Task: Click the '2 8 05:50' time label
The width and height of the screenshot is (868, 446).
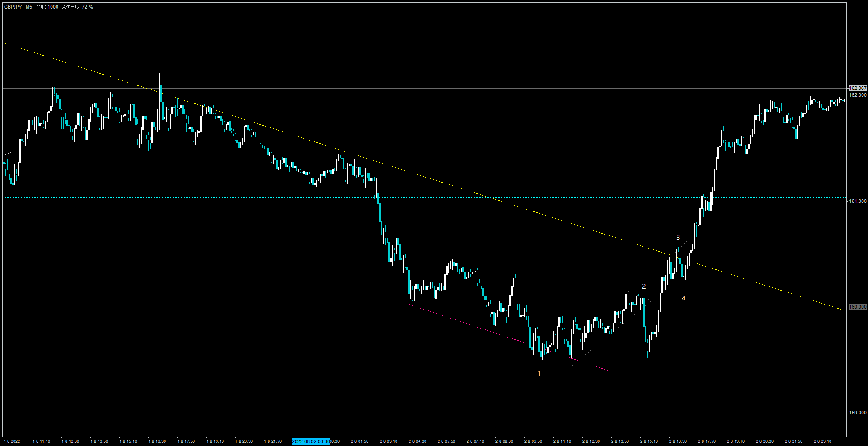Action: [446, 441]
